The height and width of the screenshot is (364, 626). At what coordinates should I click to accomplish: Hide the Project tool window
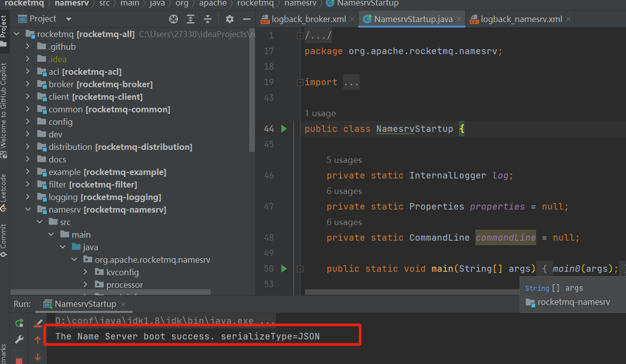coord(246,19)
